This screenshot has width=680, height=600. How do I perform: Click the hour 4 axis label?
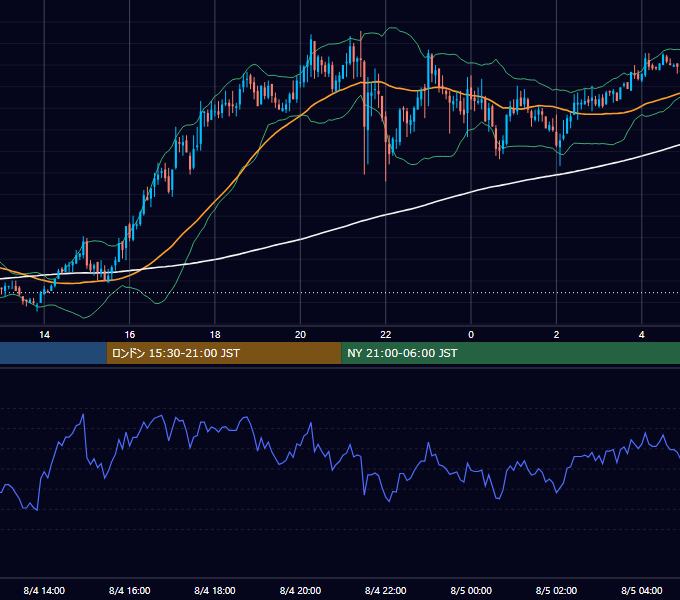click(642, 335)
